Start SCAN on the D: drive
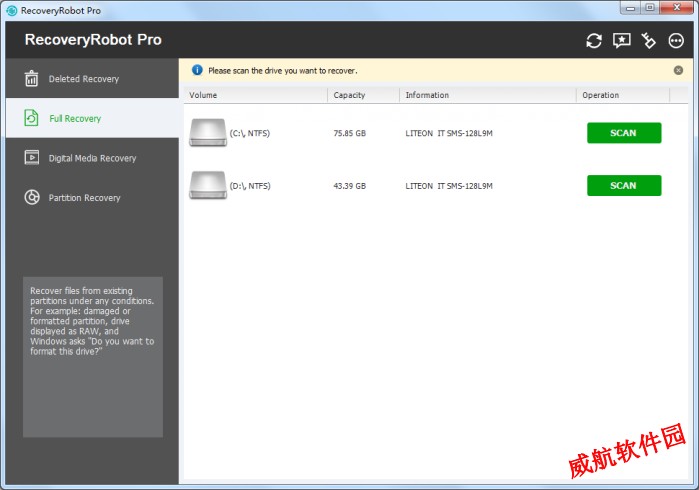Viewport: 699px width, 490px height. click(x=623, y=185)
